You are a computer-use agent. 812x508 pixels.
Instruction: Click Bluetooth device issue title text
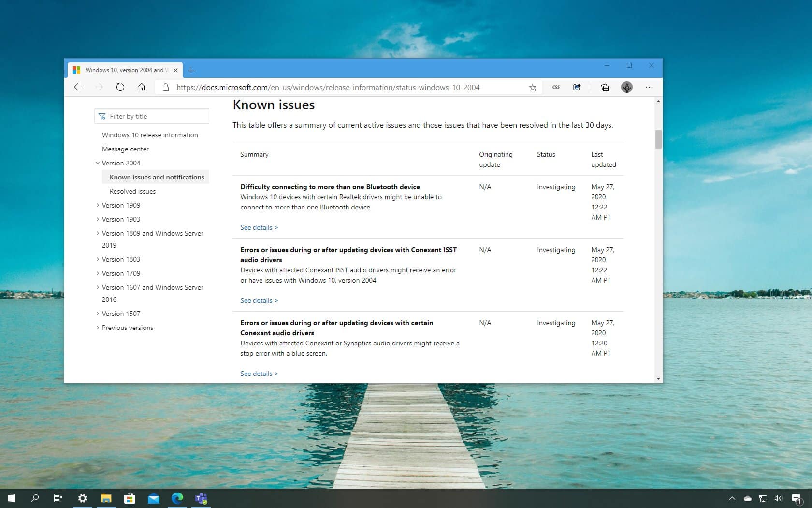[330, 187]
